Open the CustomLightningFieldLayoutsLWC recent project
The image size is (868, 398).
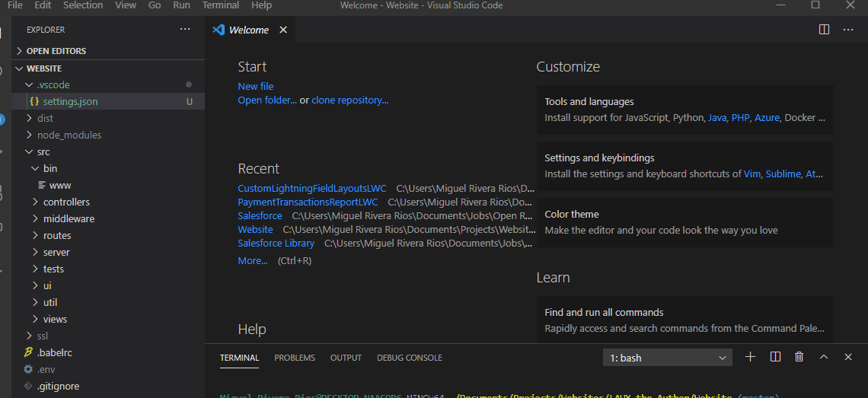312,188
